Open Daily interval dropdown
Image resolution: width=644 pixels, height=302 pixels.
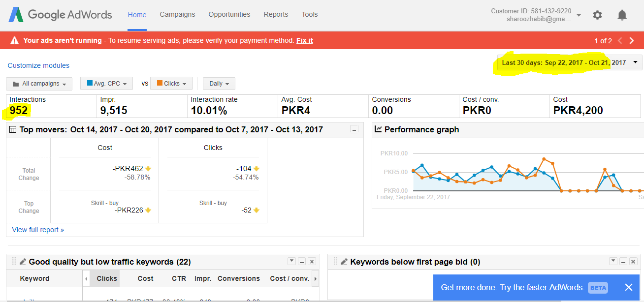coord(219,84)
